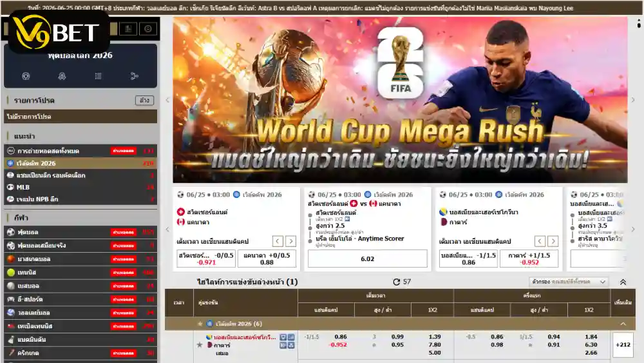This screenshot has height=363, width=644.
Task: Select อี-สปอร์ต e-sports entry
Action: pos(80,299)
